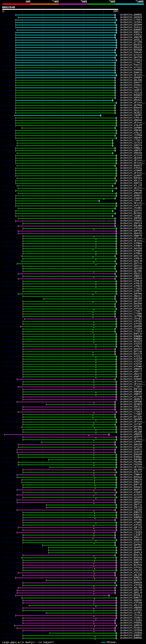The image size is (146, 644).
Task: Select the hit UniRef100_C6T4I4
Action: [x=131, y=143]
